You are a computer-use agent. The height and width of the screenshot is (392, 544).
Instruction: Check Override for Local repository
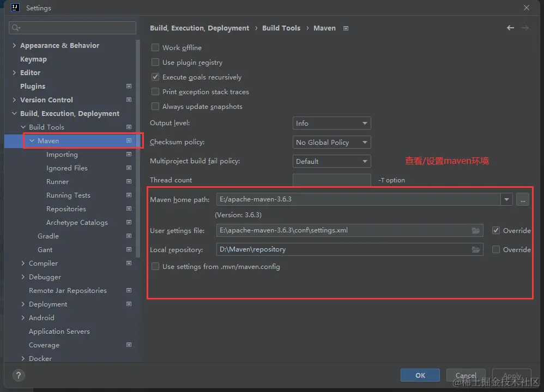pyautogui.click(x=496, y=249)
